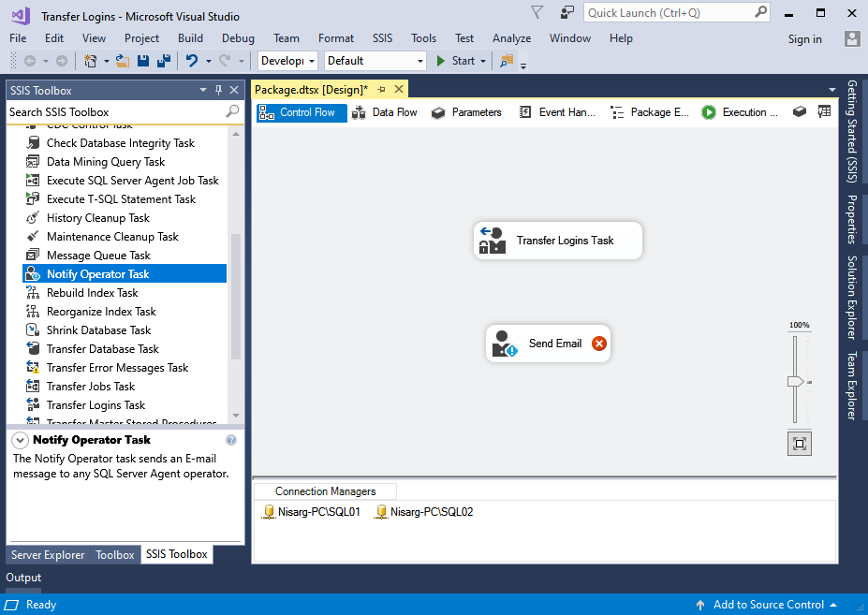868x615 pixels.
Task: Switch to the Parameters tab
Action: point(466,112)
